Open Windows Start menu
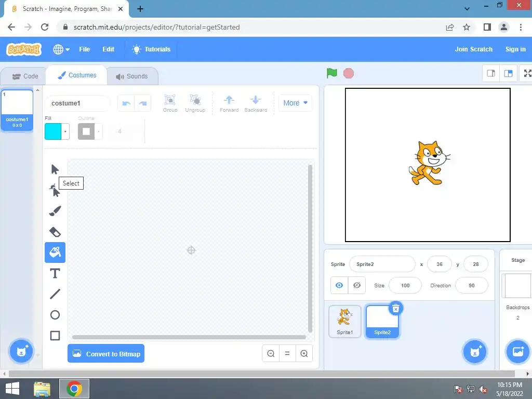The height and width of the screenshot is (399, 532). pyautogui.click(x=12, y=389)
